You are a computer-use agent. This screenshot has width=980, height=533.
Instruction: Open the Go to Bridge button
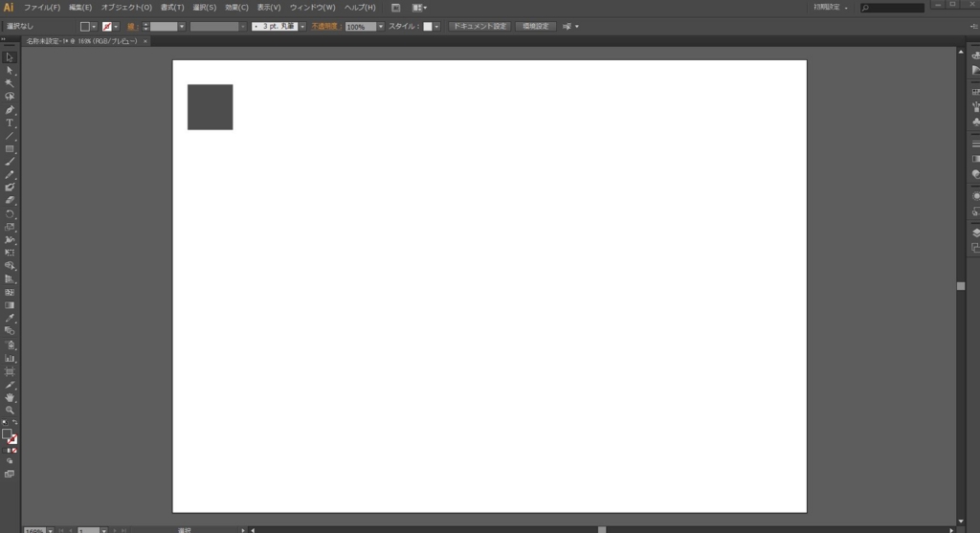pyautogui.click(x=395, y=8)
